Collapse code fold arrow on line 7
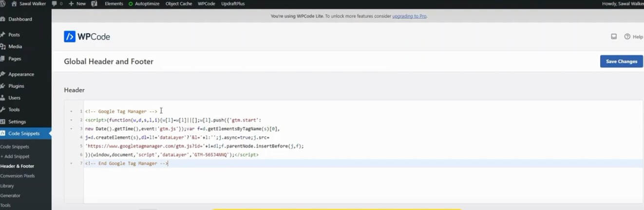Image resolution: width=644 pixels, height=210 pixels. [x=71, y=163]
